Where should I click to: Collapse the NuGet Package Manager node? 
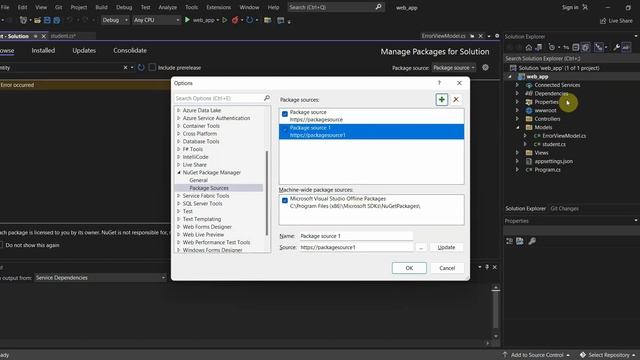(x=179, y=172)
